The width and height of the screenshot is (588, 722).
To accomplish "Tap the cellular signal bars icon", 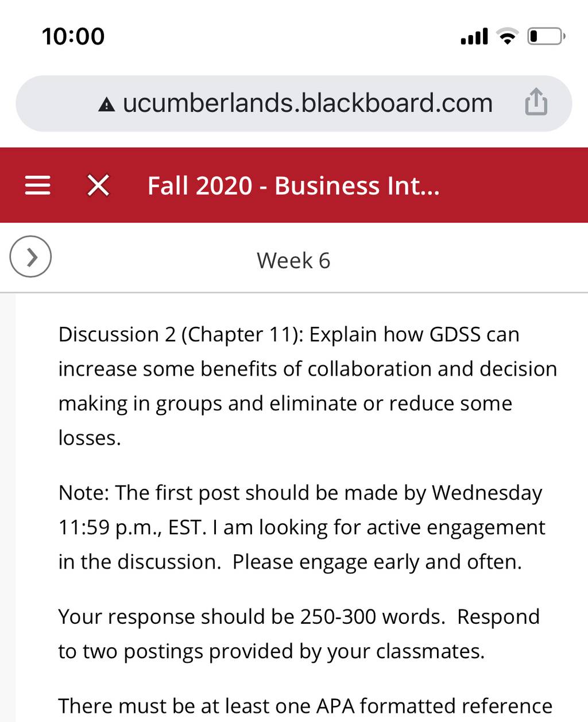I will (474, 36).
